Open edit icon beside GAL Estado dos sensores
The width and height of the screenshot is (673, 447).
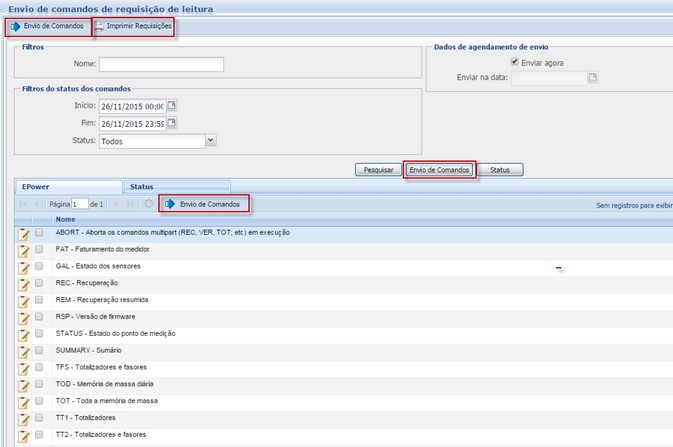(24, 267)
